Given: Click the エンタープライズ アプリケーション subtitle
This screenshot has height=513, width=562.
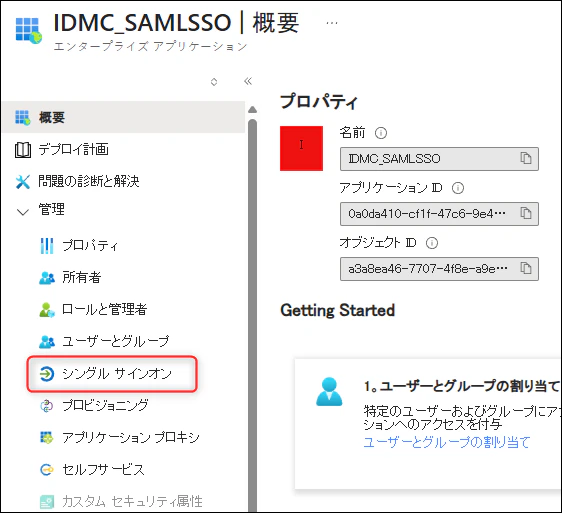Looking at the screenshot, I should (151, 47).
